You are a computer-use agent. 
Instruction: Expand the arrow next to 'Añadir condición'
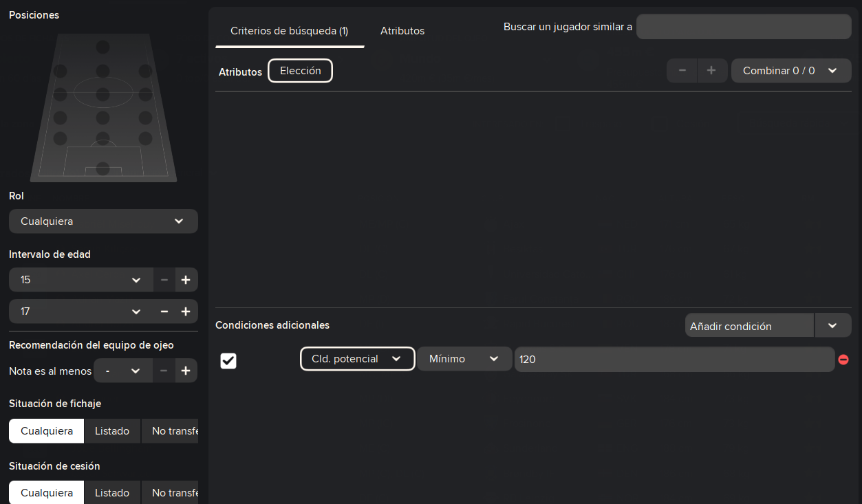[x=833, y=326]
